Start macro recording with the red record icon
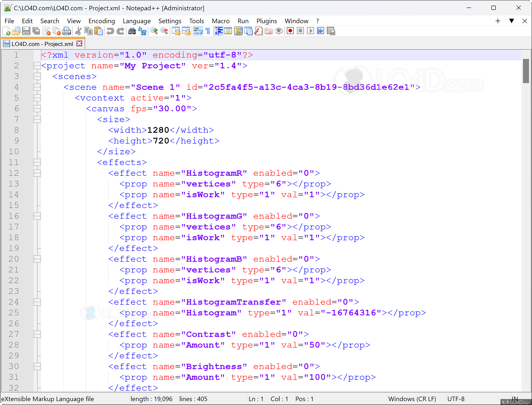 [290, 31]
